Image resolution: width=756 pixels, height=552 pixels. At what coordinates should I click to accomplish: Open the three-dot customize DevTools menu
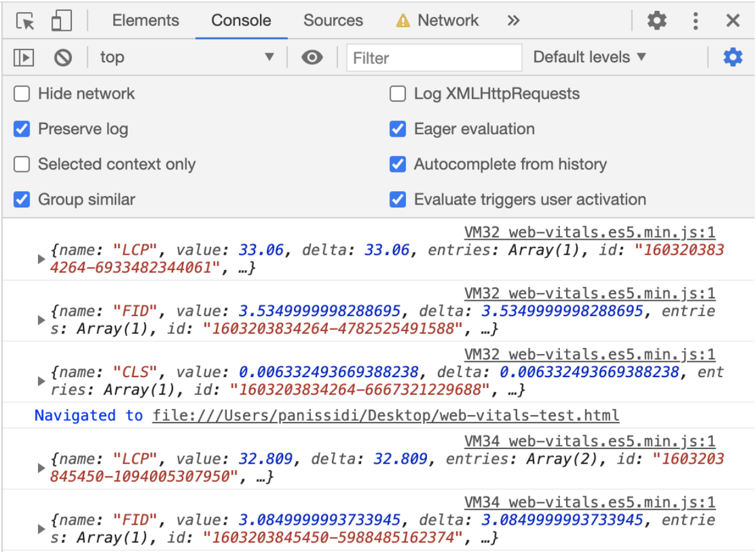coord(696,21)
